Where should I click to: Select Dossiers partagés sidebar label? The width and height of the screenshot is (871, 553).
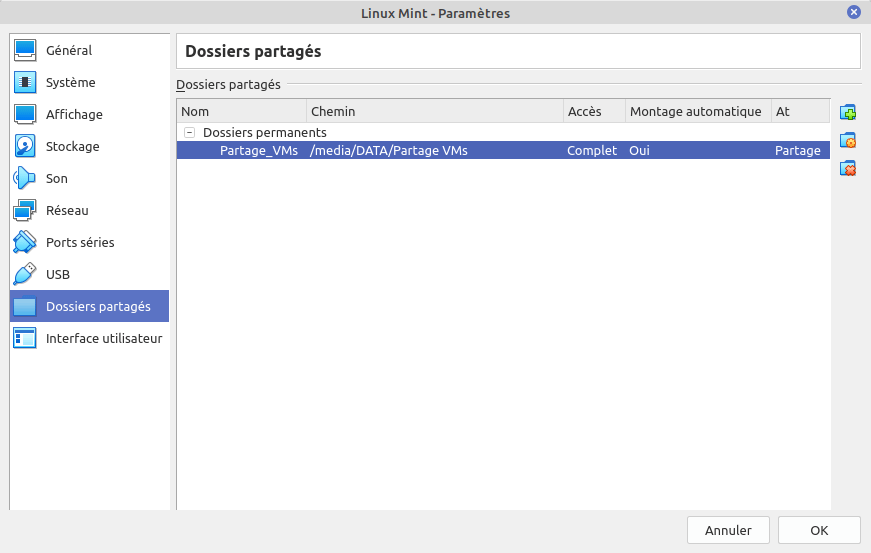pyautogui.click(x=98, y=307)
